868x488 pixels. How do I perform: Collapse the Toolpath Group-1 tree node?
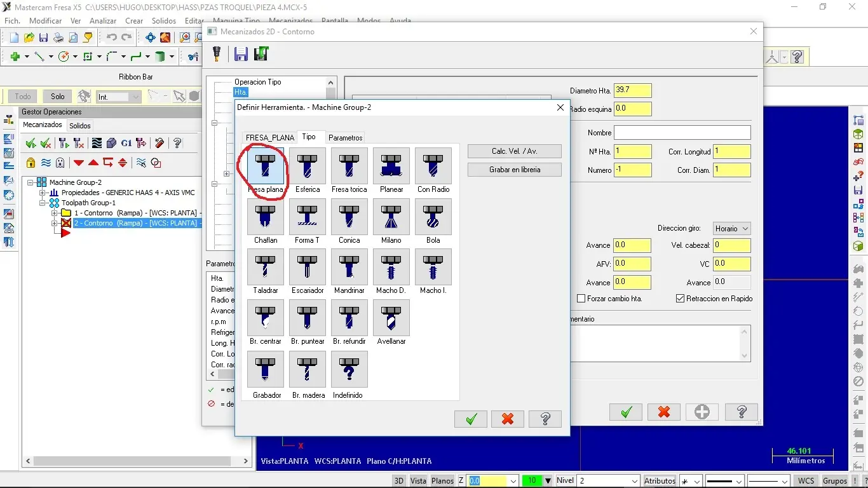43,203
